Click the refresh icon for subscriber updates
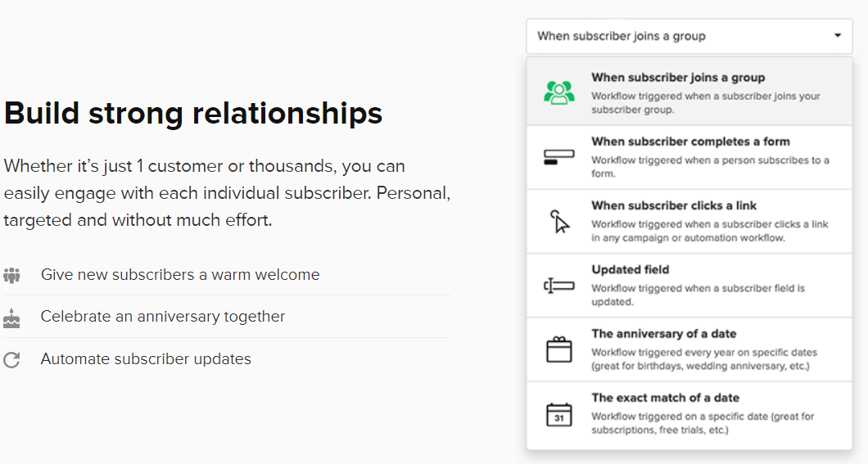 coord(11,360)
